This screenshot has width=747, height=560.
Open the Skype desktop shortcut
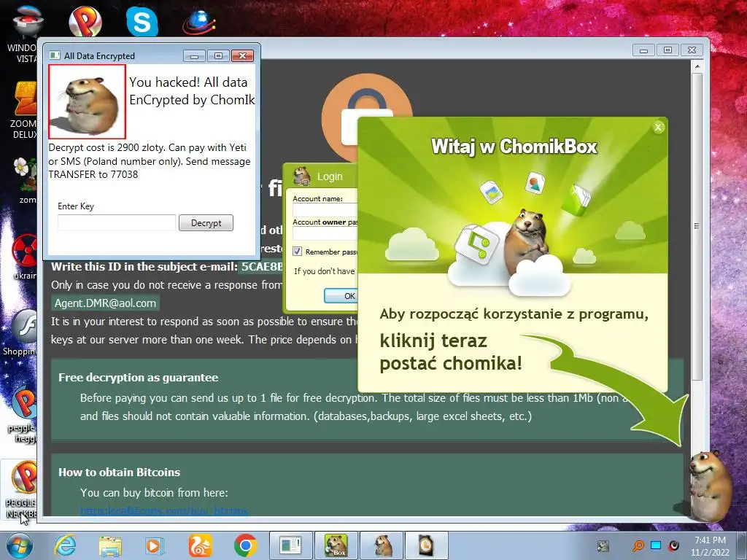142,21
